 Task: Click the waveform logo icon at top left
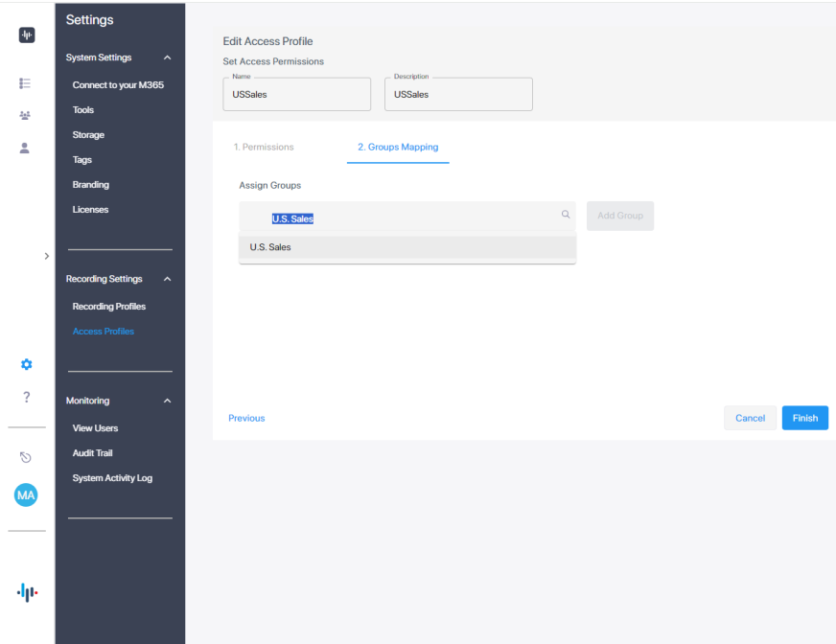click(27, 35)
